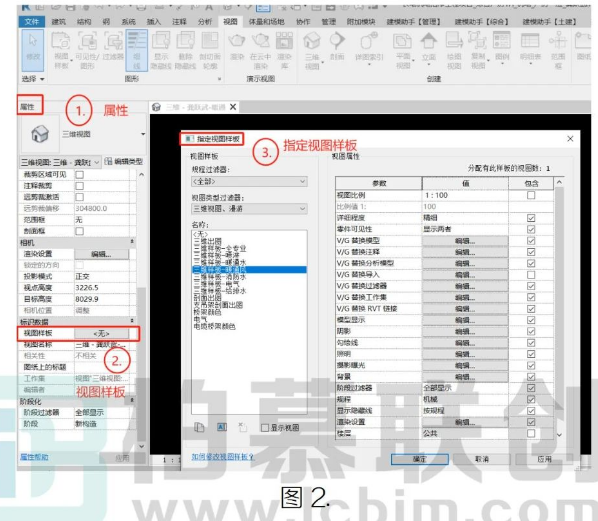Select the 范围框 scope box tool

(x=558, y=50)
